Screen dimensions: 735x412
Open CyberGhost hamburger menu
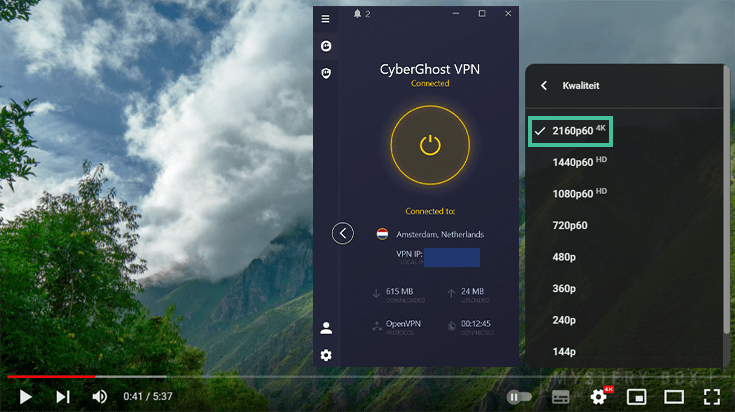pyautogui.click(x=325, y=19)
